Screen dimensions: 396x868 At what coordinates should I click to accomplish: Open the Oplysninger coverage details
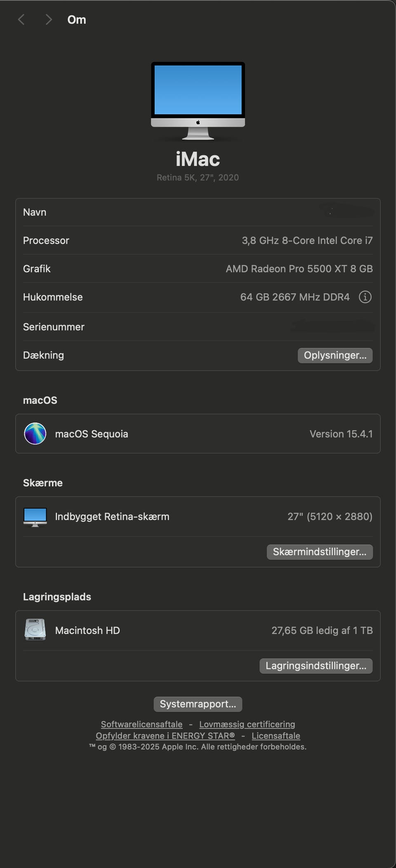335,355
